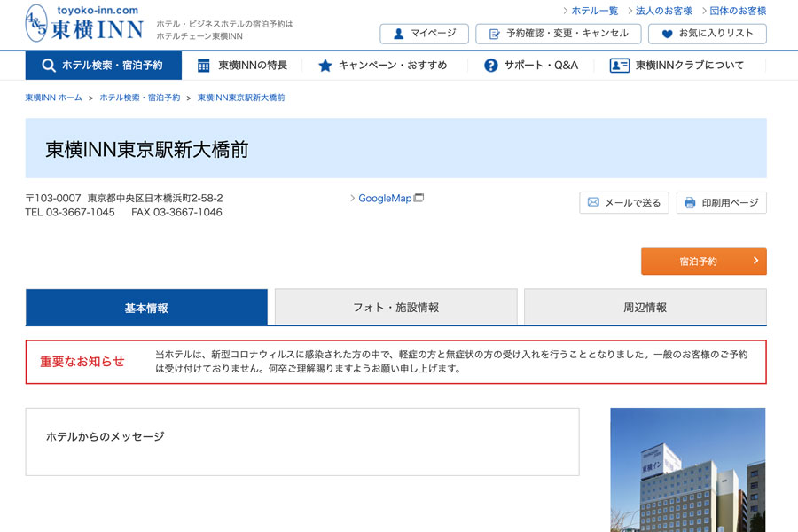The height and width of the screenshot is (532, 798).
Task: Click the question mark icon beside サポート・Q&A
Action: 490,65
